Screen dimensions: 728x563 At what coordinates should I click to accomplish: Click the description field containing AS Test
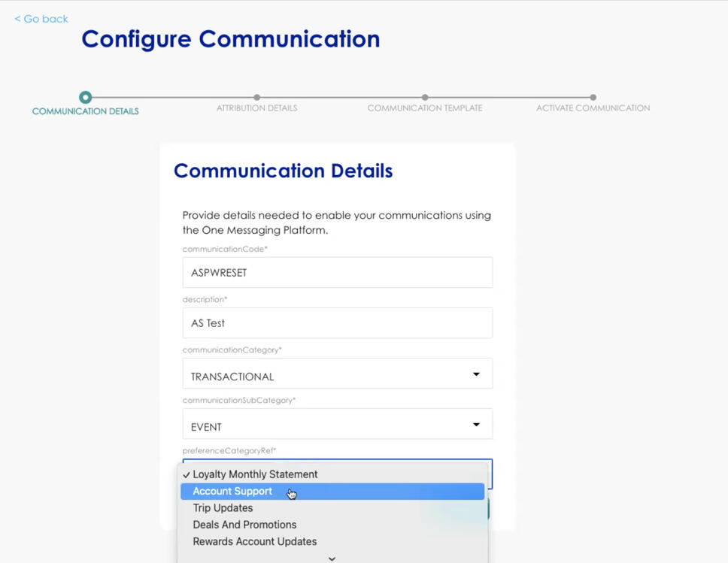point(337,323)
